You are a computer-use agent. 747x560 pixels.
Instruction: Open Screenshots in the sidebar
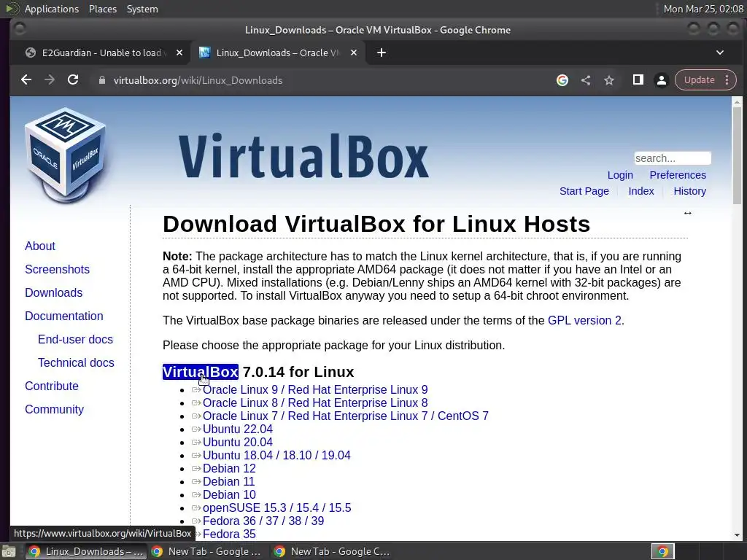pos(57,270)
